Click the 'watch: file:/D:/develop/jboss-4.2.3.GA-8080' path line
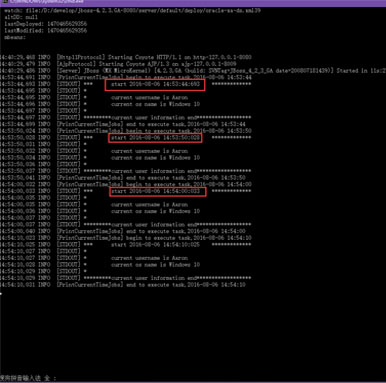This screenshot has height=383, width=386. 132,11
